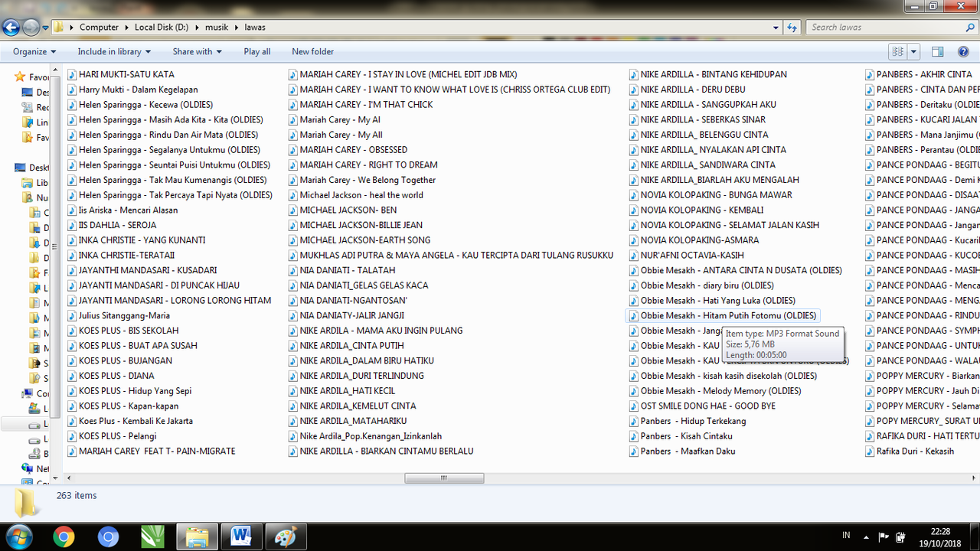Open the Organize menu
This screenshot has width=980, height=551.
34,51
